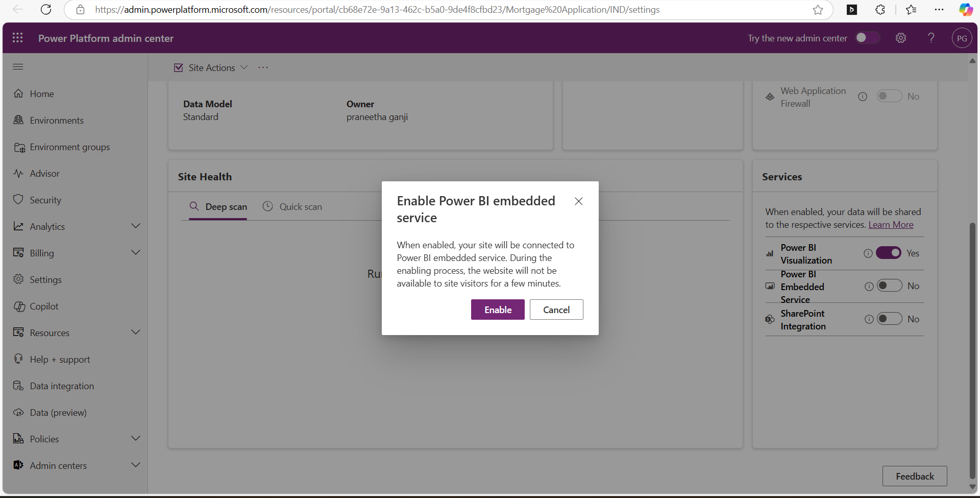
Task: Collapse the navigation hamburger menu
Action: (18, 66)
